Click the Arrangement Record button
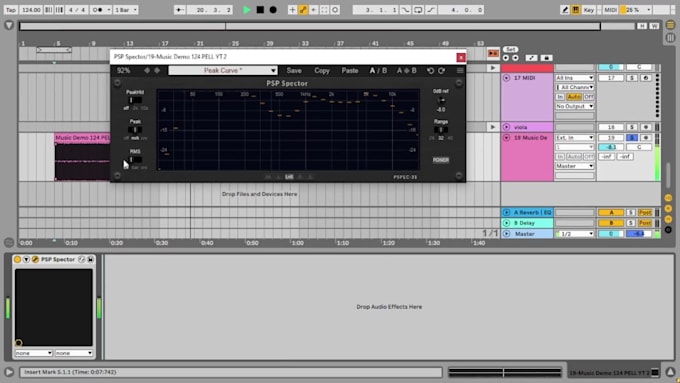 click(x=273, y=10)
